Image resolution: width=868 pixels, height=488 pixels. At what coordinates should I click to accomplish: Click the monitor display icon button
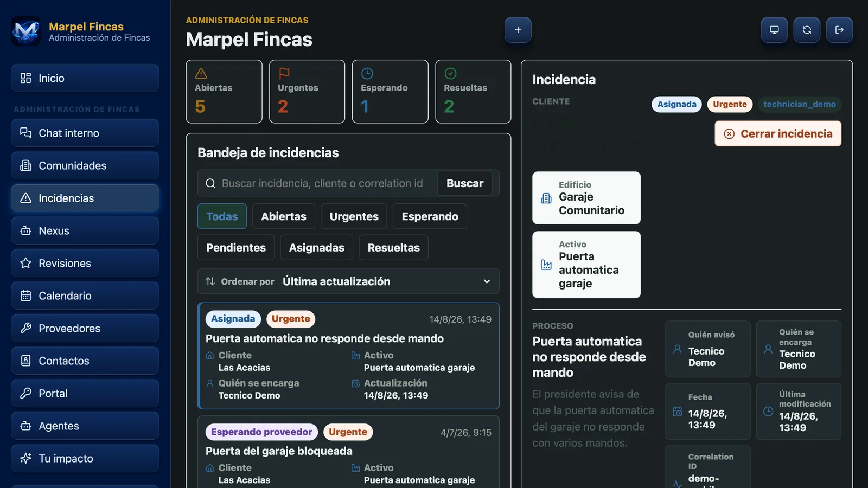point(774,30)
